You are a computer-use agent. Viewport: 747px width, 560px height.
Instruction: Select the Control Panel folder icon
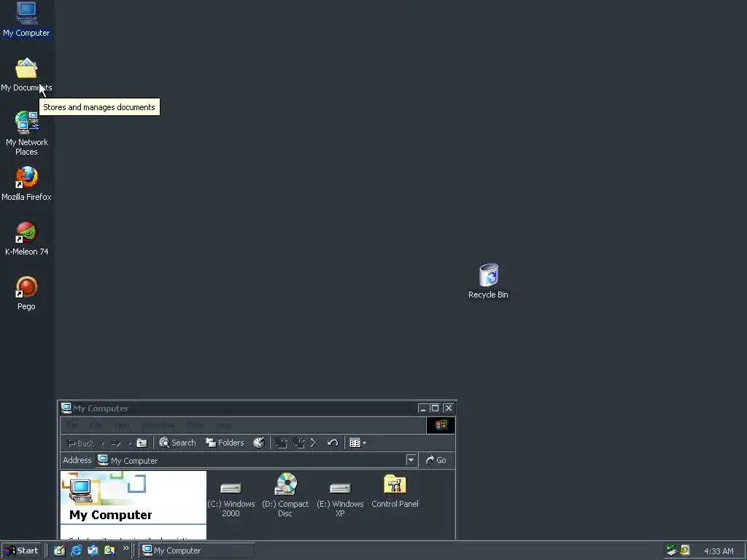[x=395, y=491]
